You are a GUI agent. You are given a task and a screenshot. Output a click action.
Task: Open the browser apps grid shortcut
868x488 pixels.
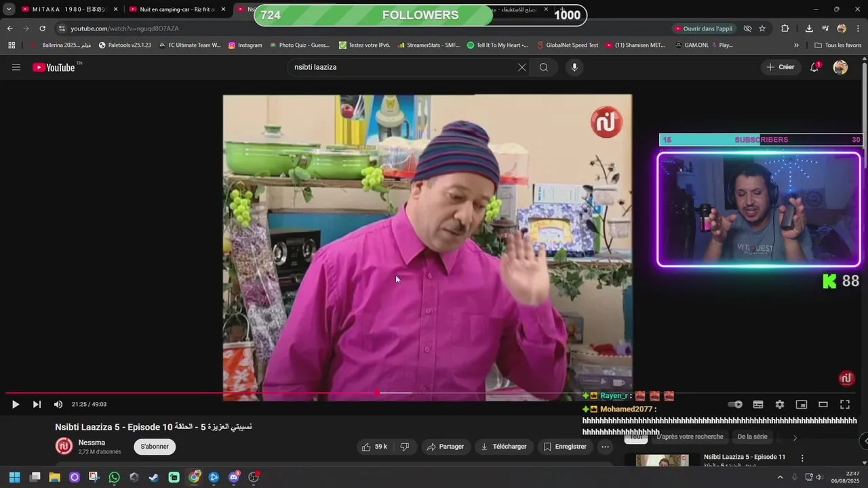(12, 45)
